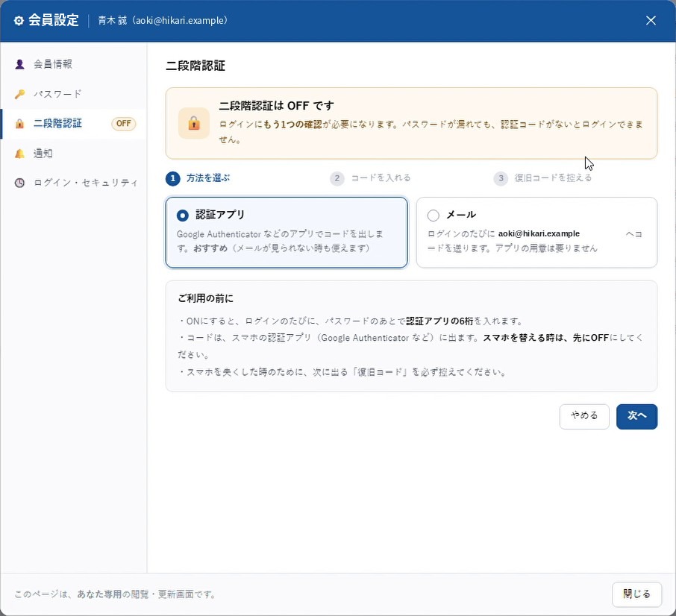Screen dimensions: 676x616
Task: Click the bell icon for 通知
Action: (19, 154)
